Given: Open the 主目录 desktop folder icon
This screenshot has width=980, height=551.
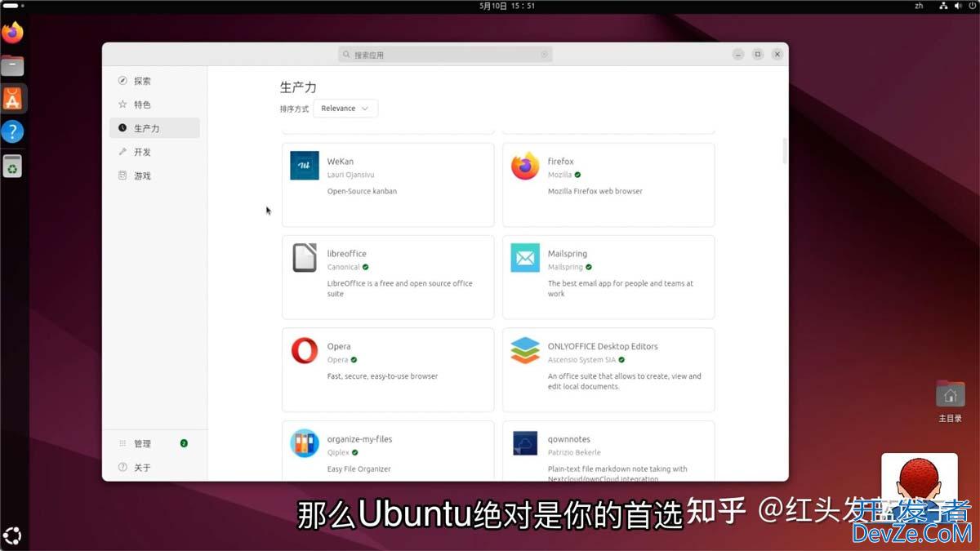Looking at the screenshot, I should (x=950, y=394).
